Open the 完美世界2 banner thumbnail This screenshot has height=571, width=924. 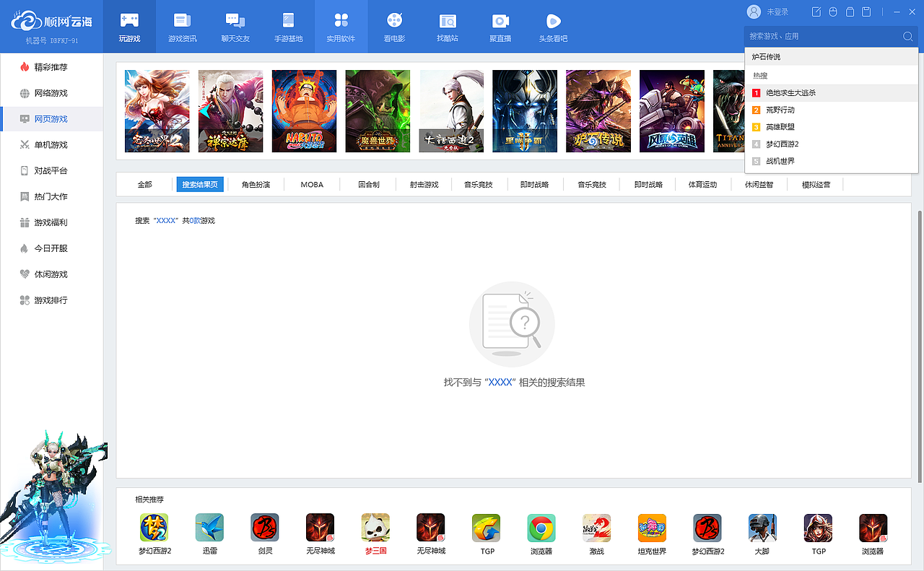[157, 111]
